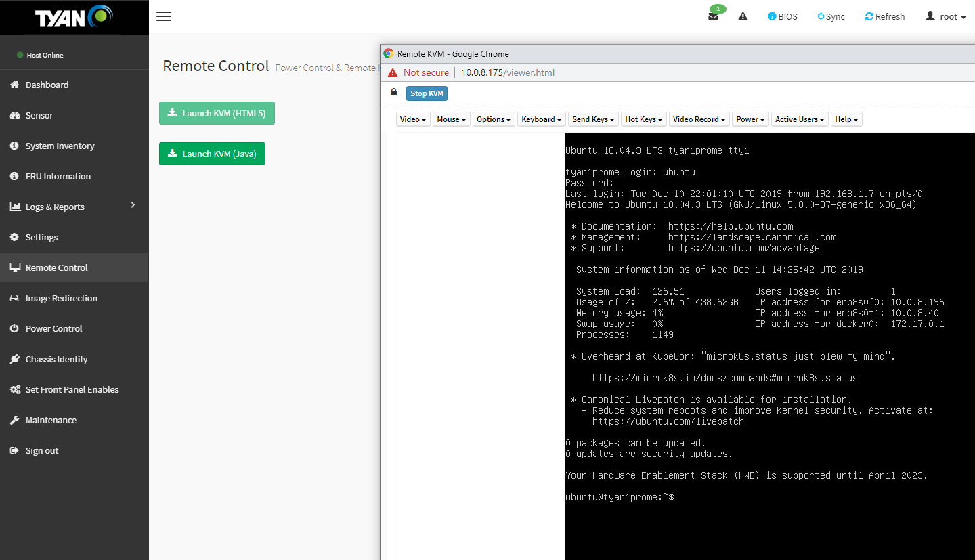Screen dimensions: 975x560
Task: Open the FRU Information menu item
Action: tap(74, 176)
